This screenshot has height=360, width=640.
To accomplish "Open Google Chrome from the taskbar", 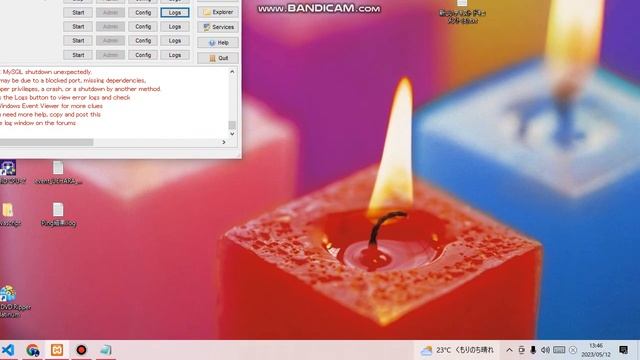I will 33,350.
